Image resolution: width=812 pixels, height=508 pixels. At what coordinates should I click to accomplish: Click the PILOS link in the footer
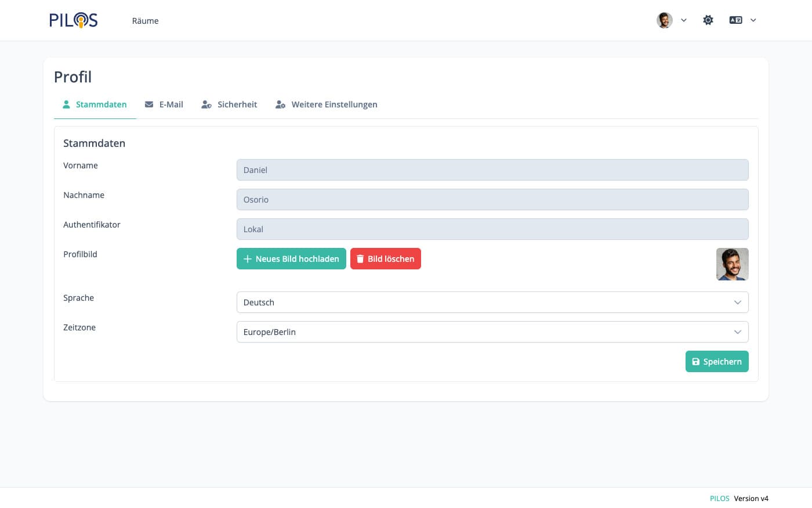click(x=719, y=498)
